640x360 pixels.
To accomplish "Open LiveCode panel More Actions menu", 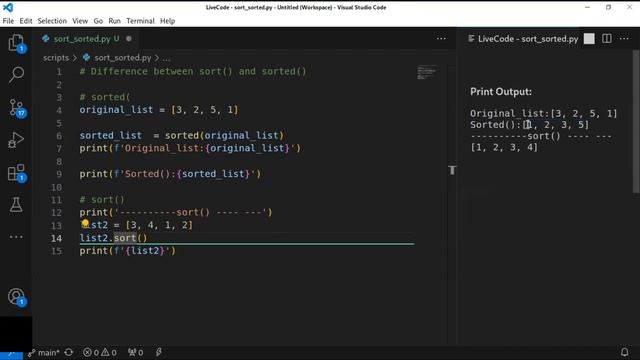I will pos(624,39).
